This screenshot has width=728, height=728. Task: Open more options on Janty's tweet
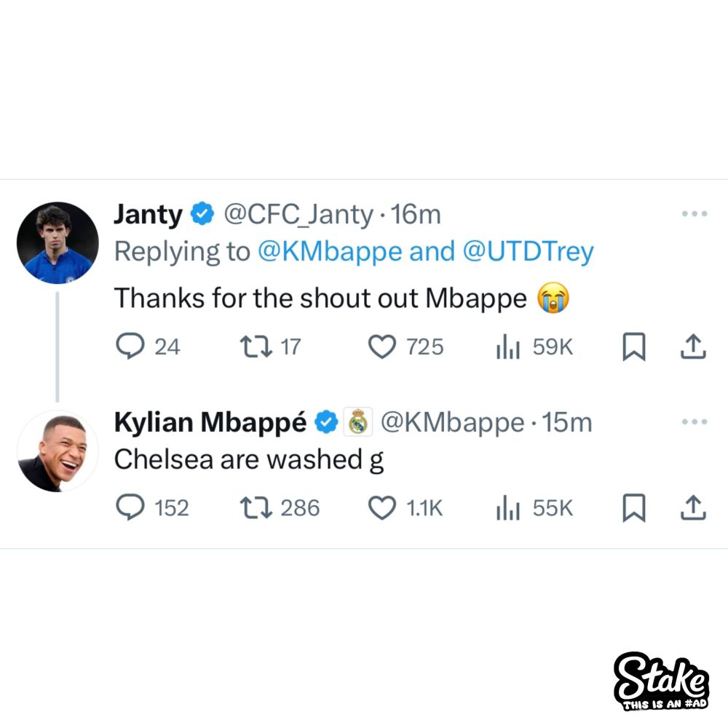click(x=695, y=213)
